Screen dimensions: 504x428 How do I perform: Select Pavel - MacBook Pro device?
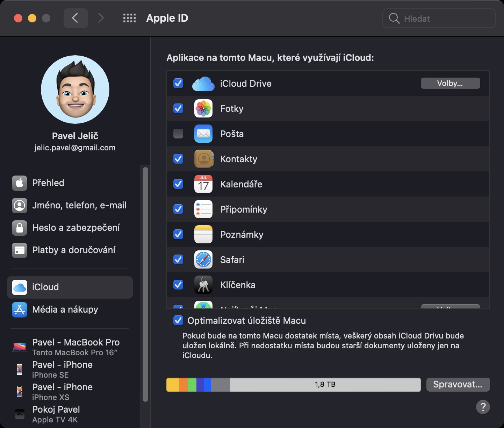tap(70, 347)
